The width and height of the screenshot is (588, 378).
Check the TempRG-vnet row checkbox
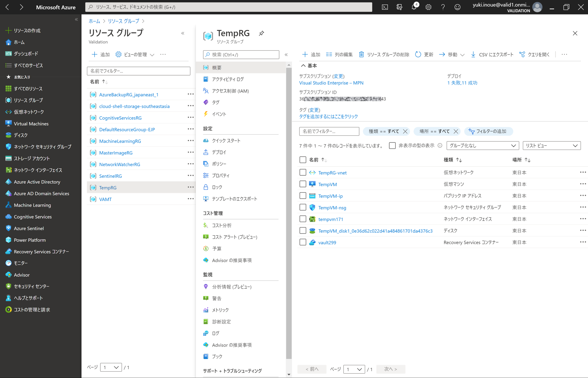pyautogui.click(x=303, y=172)
